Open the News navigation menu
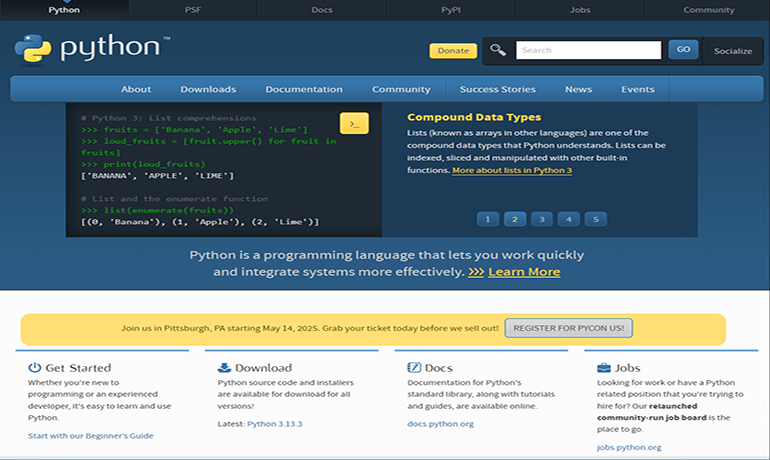The image size is (770, 460). (578, 89)
